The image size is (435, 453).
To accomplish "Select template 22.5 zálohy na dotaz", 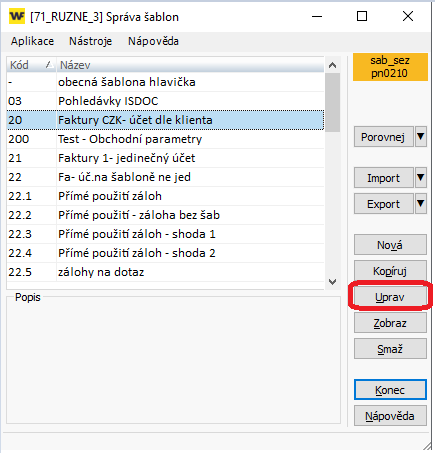I will point(165,272).
